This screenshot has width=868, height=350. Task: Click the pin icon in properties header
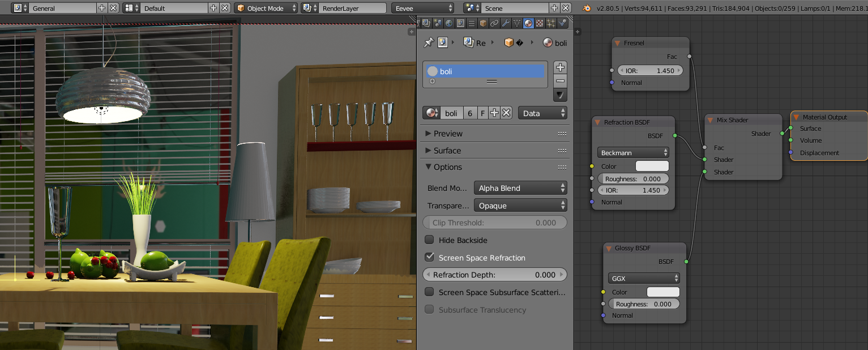[x=429, y=43]
